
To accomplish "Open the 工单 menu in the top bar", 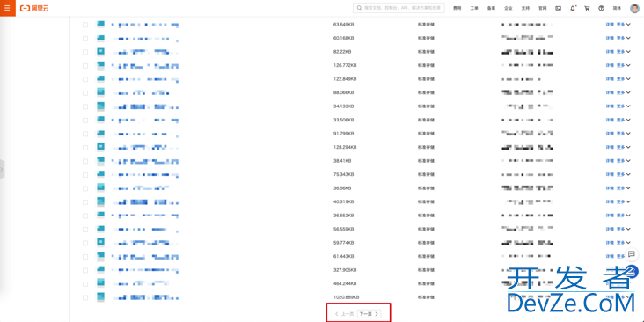I will point(474,8).
